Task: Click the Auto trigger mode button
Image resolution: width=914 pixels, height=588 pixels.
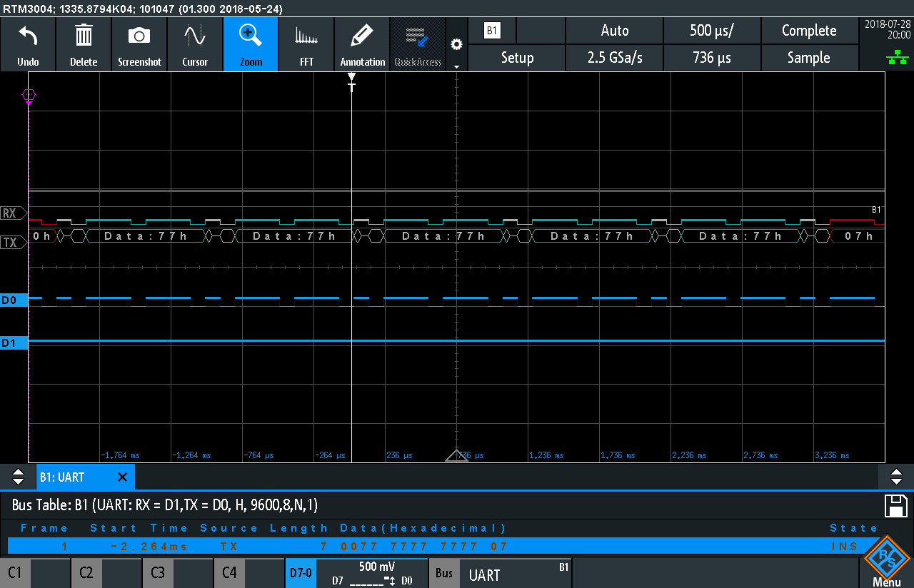Action: pyautogui.click(x=614, y=31)
